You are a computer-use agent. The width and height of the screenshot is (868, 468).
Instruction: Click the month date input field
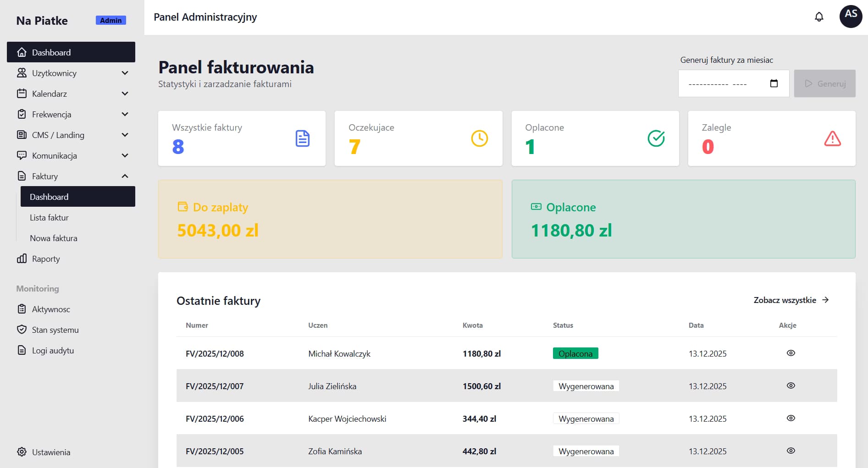click(734, 83)
